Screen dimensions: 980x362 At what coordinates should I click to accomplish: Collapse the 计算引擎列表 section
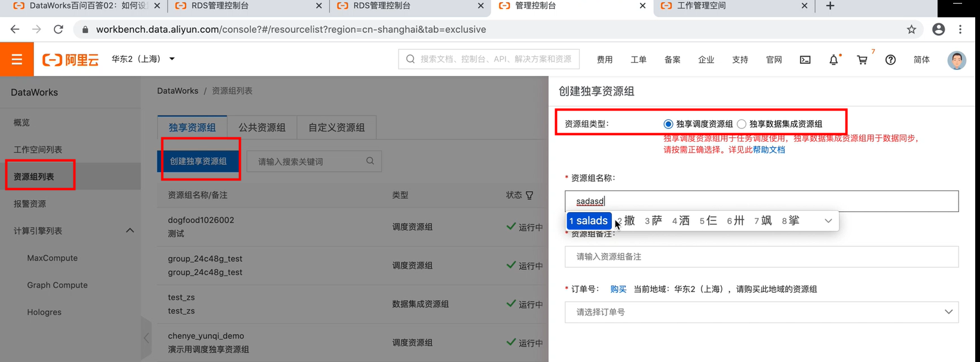click(130, 231)
